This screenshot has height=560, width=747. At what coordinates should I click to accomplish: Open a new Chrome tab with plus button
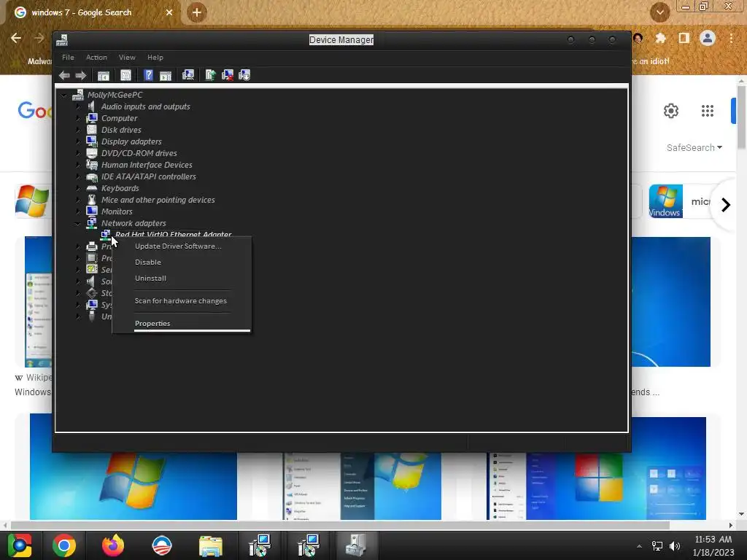point(197,13)
